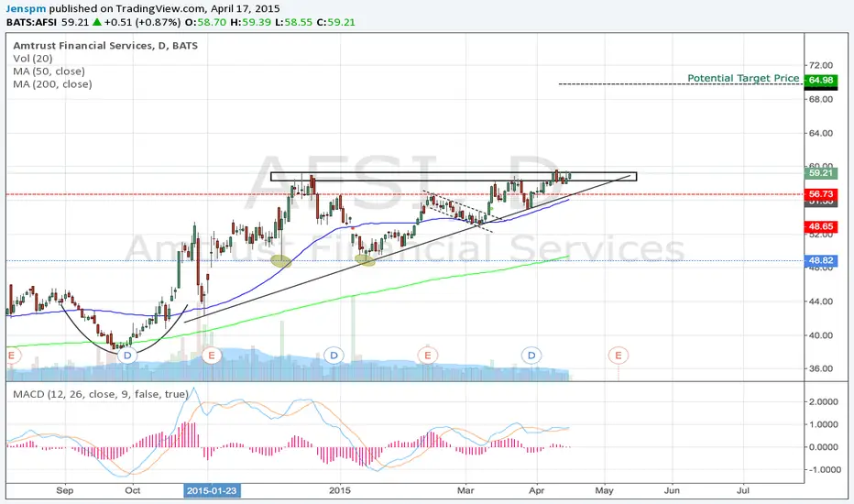
Task: Click the dividend D marker above the 2015 label
Action: point(334,356)
